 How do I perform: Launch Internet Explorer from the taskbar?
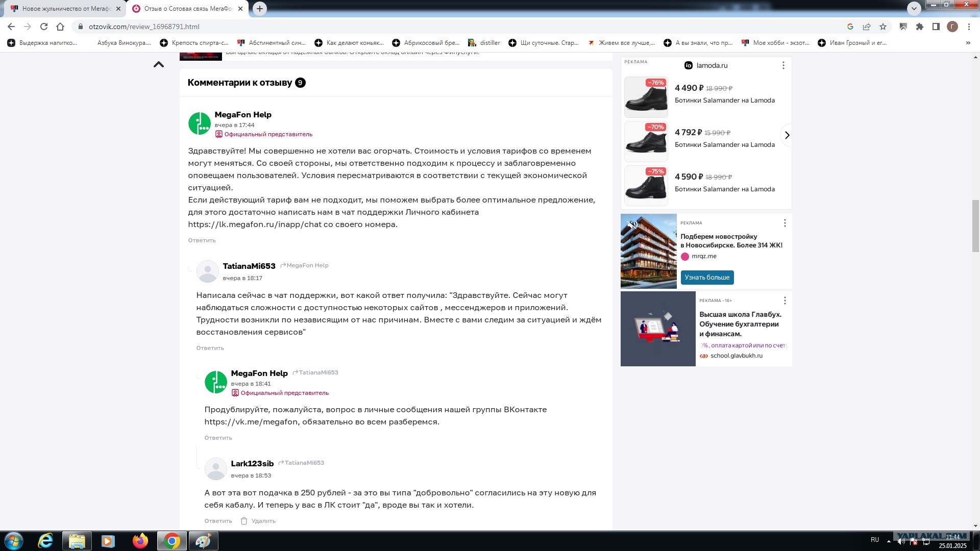coord(45,541)
